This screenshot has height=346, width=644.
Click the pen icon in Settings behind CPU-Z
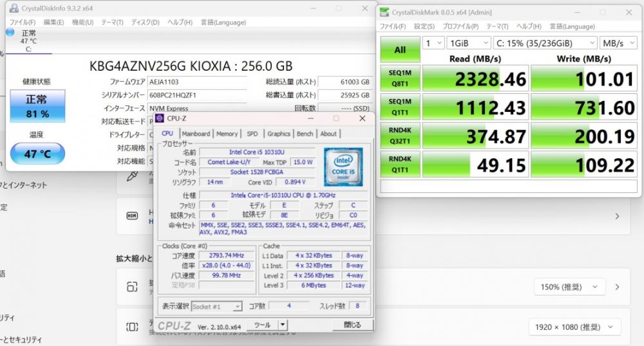point(132,176)
